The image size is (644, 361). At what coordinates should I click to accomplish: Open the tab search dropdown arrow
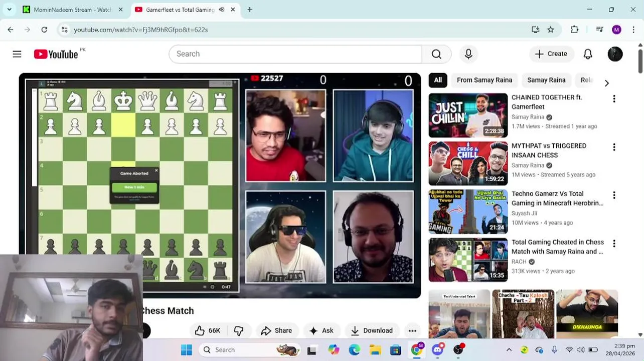click(9, 10)
